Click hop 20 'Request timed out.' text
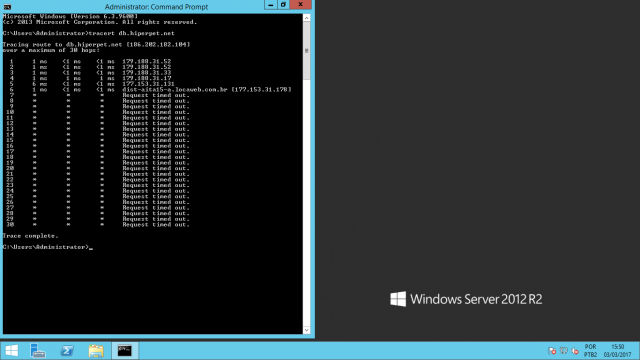 point(156,168)
